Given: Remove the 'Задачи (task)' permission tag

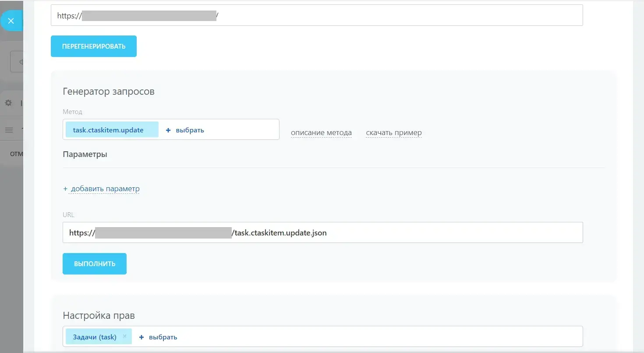Looking at the screenshot, I should click(124, 336).
